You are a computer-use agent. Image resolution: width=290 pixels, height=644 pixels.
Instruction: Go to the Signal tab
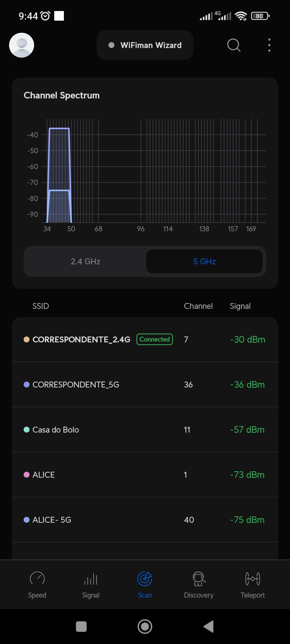(91, 584)
